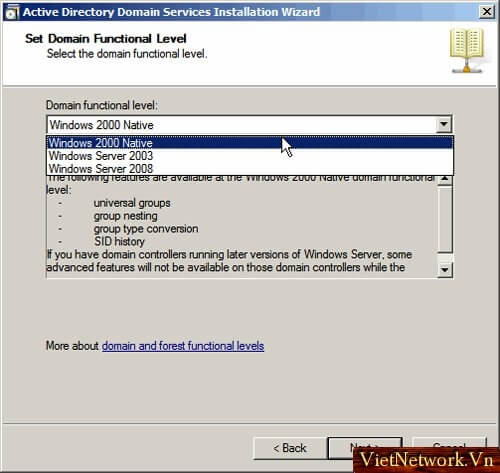Click the Active Directory book icon

pos(467,51)
